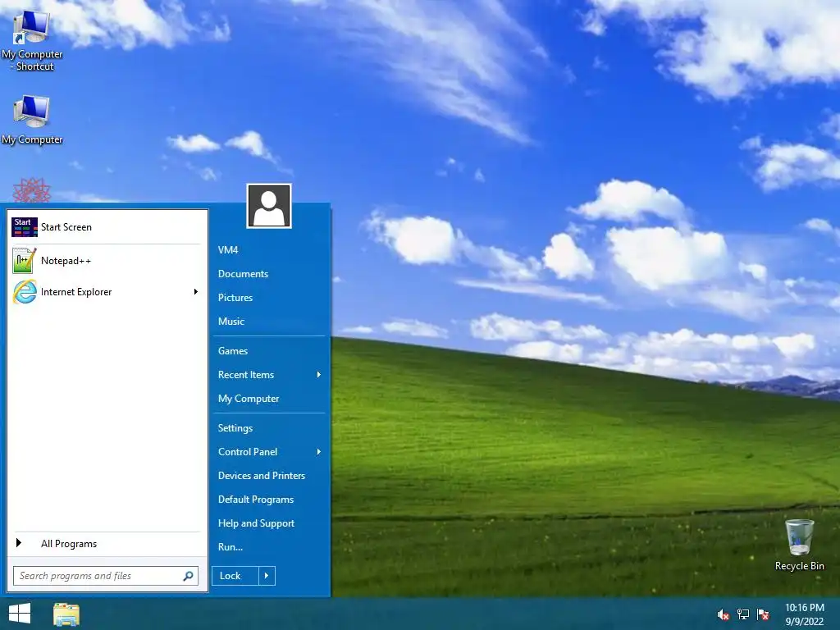
Task: Expand the Control Panel submenu arrow
Action: click(x=319, y=452)
